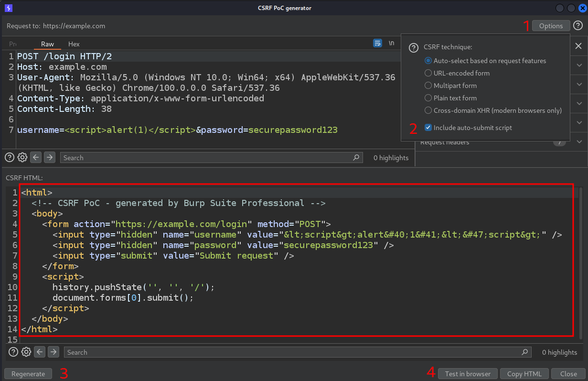Click the forward arrow in request search bar
The height and width of the screenshot is (381, 588).
pos(50,157)
